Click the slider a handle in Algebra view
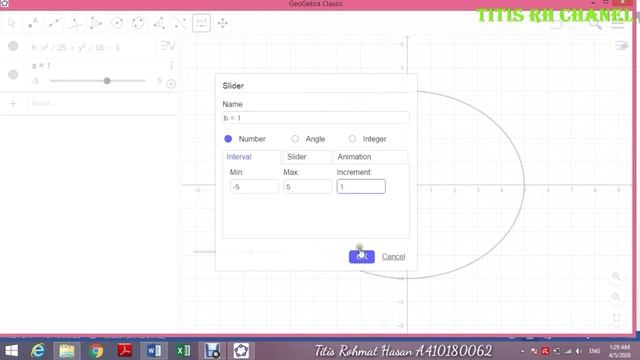640x360 pixels. (107, 81)
